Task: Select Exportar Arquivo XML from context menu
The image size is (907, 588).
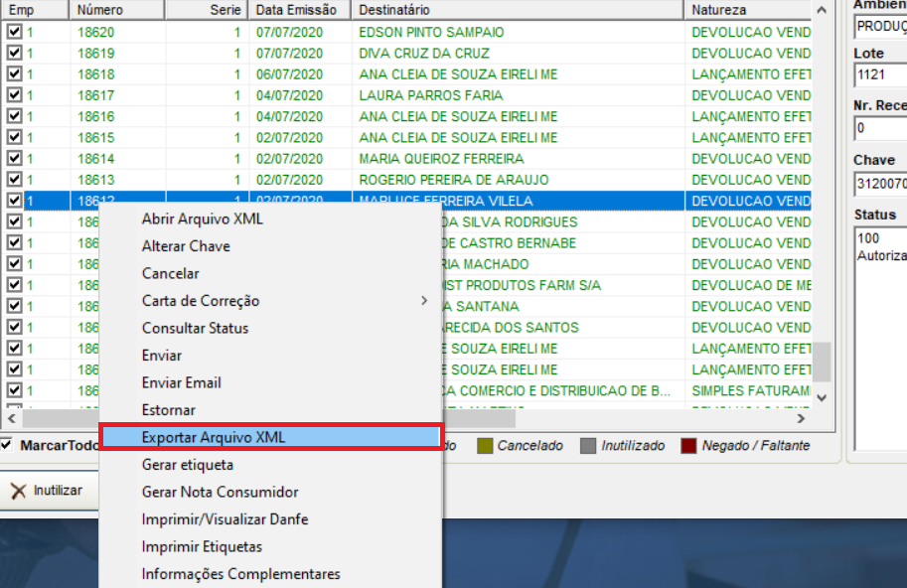Action: click(x=214, y=437)
